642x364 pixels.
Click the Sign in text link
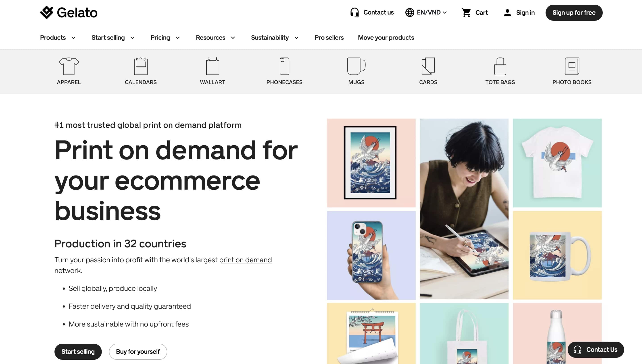click(525, 12)
